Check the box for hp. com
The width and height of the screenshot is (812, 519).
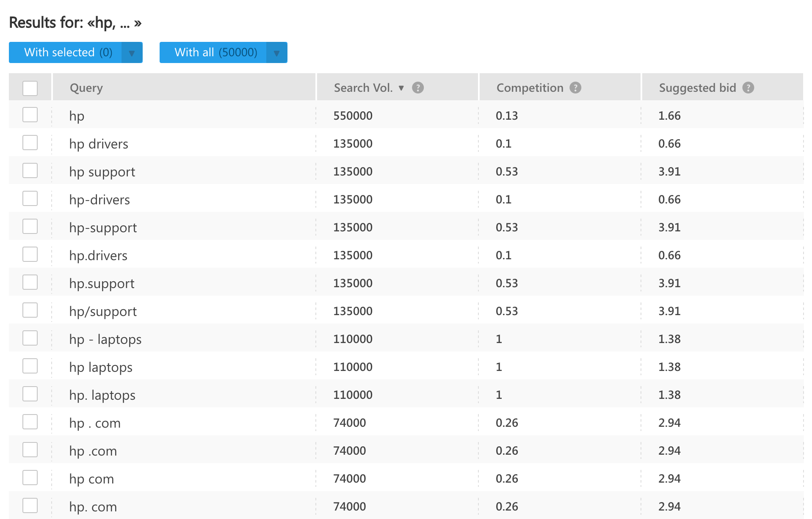tap(30, 505)
